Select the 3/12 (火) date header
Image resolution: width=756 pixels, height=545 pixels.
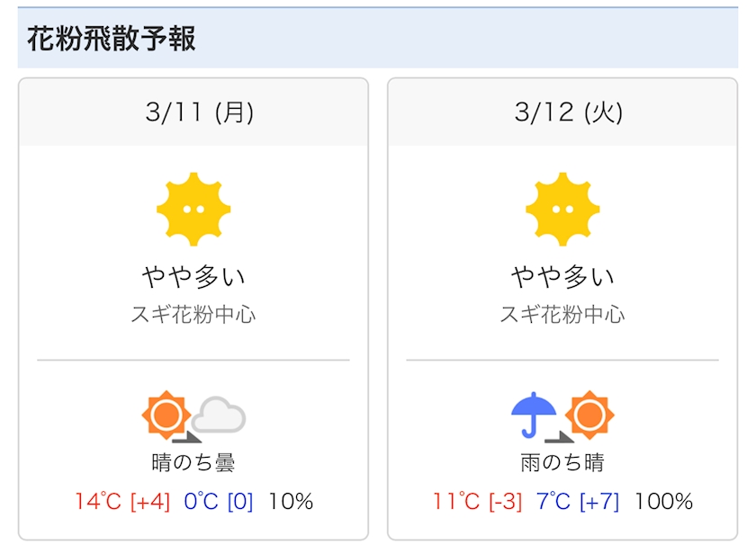point(562,112)
